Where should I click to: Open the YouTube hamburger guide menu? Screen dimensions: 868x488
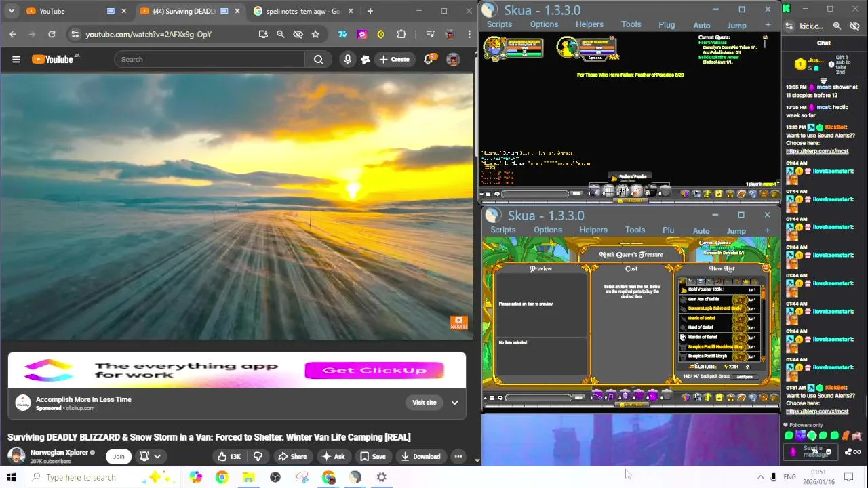16,59
